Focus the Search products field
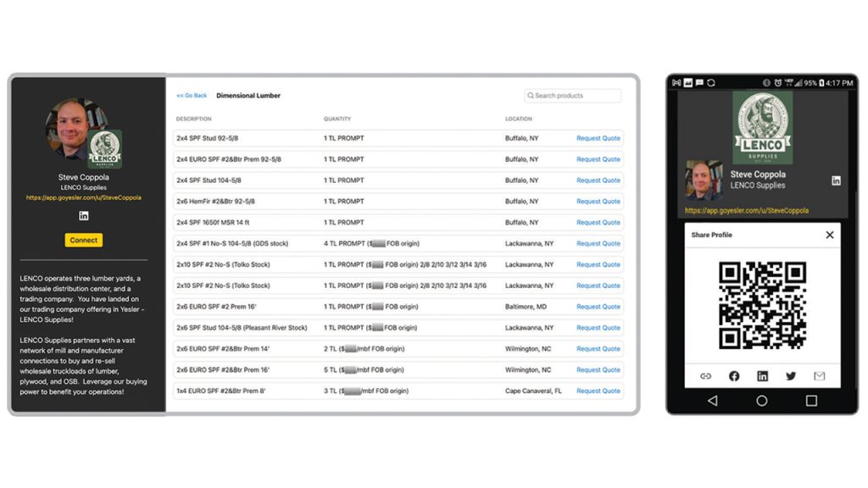The height and width of the screenshot is (488, 868). [573, 96]
